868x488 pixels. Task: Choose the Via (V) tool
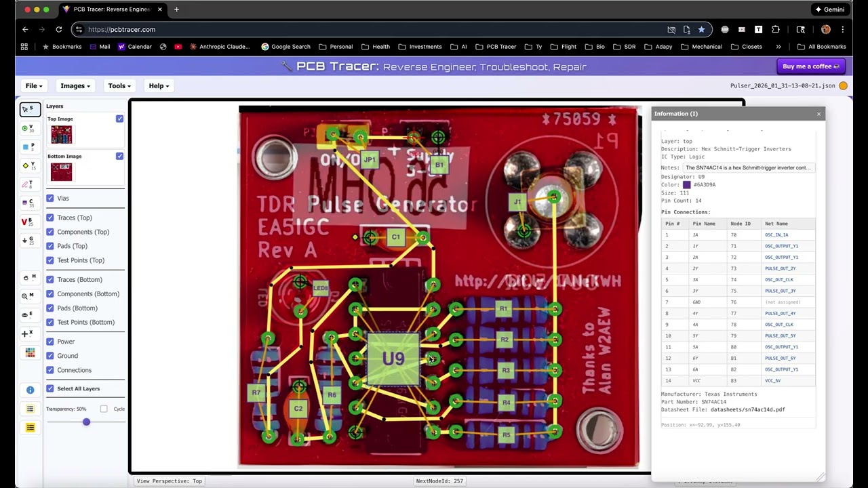tap(30, 128)
